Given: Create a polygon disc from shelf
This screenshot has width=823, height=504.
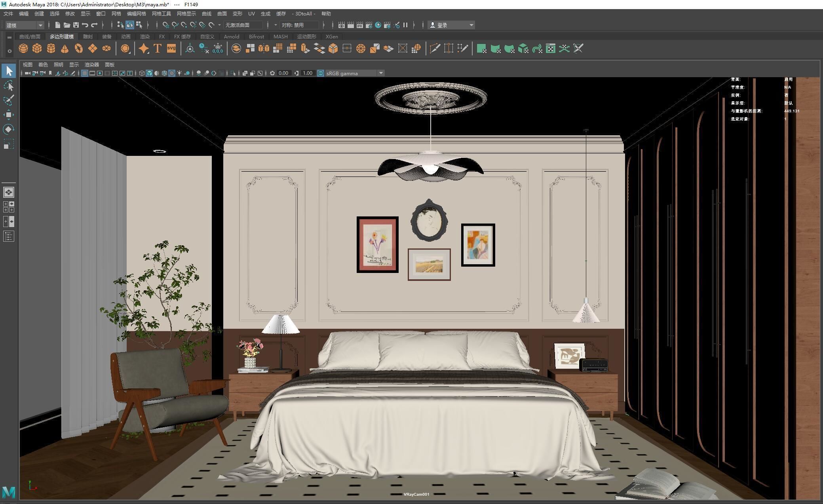Looking at the screenshot, I should (106, 49).
